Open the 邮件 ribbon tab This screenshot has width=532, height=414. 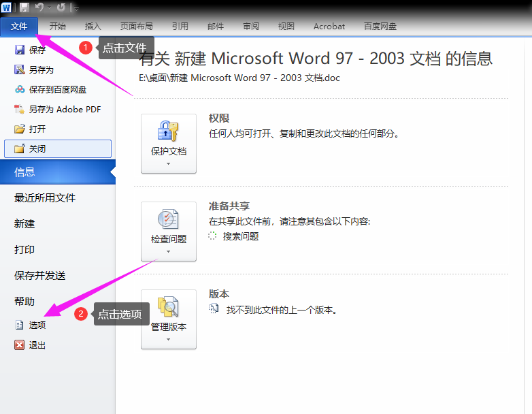tap(216, 27)
